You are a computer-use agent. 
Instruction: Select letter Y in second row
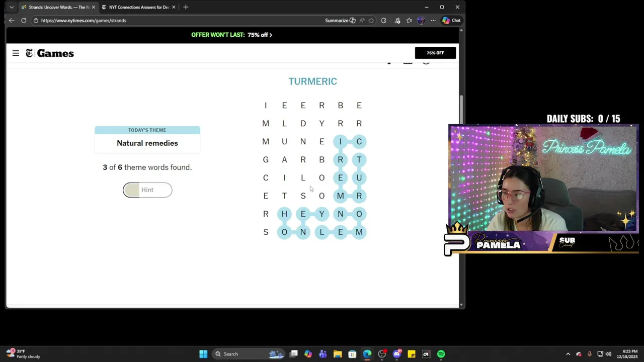click(321, 123)
